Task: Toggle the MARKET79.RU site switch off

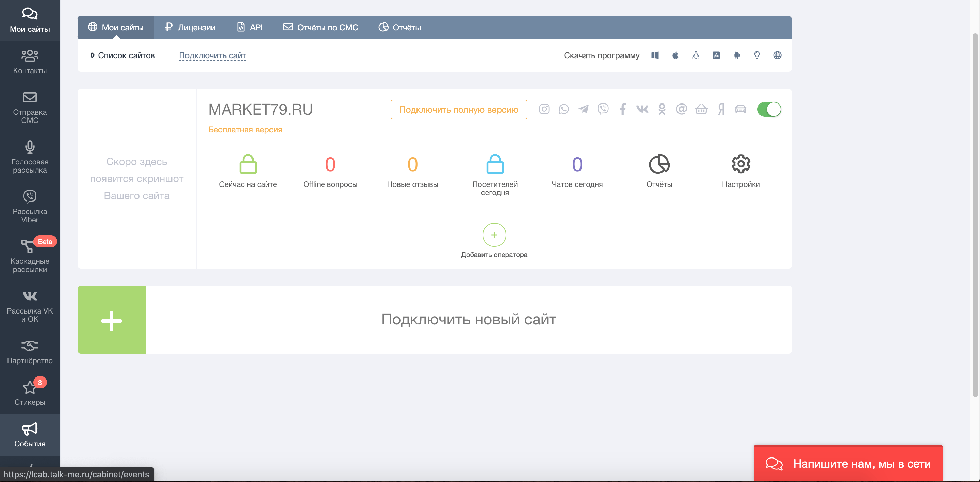Action: pos(769,110)
